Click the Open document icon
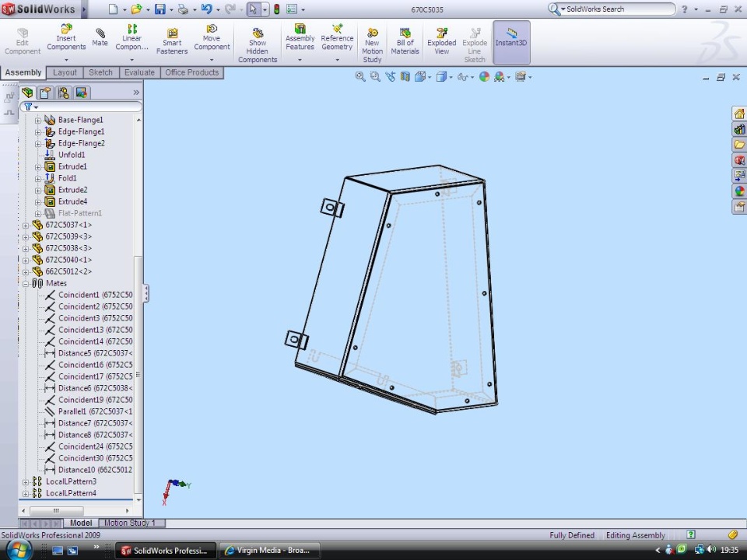This screenshot has height=560, width=747. pos(136,9)
